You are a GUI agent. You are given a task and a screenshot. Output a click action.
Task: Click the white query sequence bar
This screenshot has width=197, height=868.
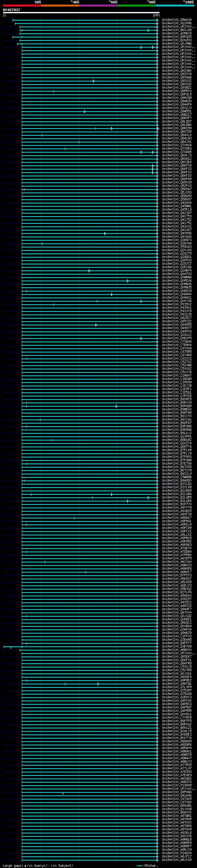pos(81,12)
